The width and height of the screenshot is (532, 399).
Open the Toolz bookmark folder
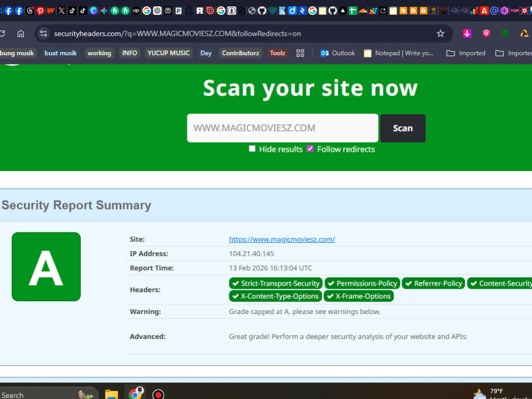pos(278,53)
